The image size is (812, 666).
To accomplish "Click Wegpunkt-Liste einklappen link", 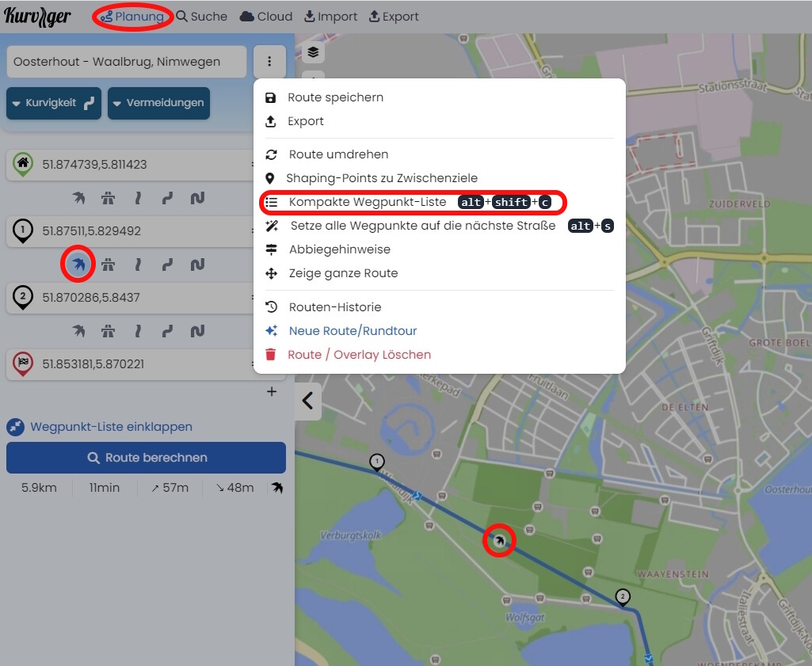I will coord(111,427).
